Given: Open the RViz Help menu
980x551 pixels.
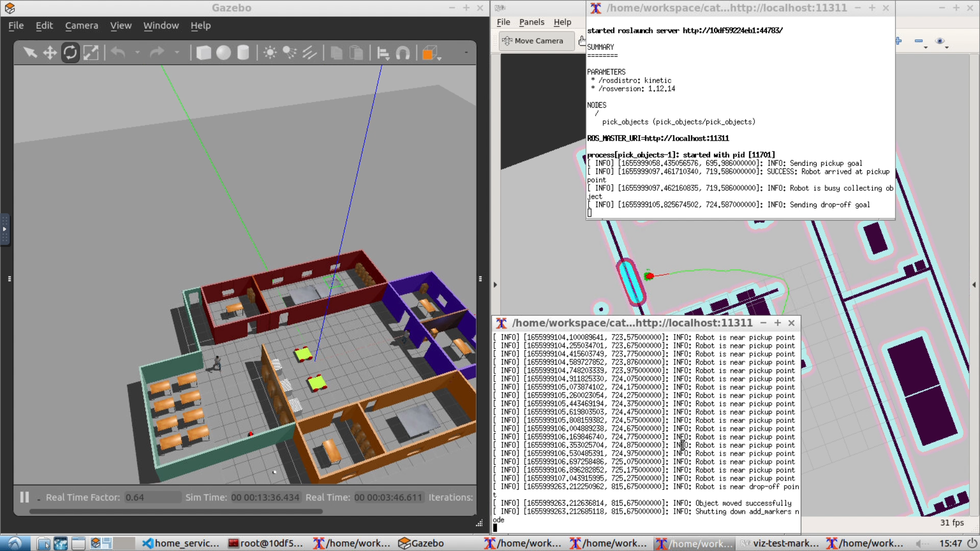Looking at the screenshot, I should [x=562, y=22].
